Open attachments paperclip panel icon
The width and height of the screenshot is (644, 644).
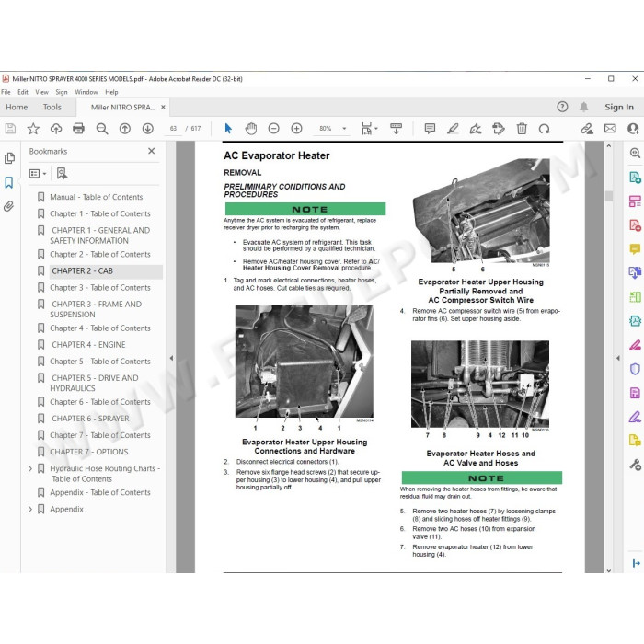9,206
